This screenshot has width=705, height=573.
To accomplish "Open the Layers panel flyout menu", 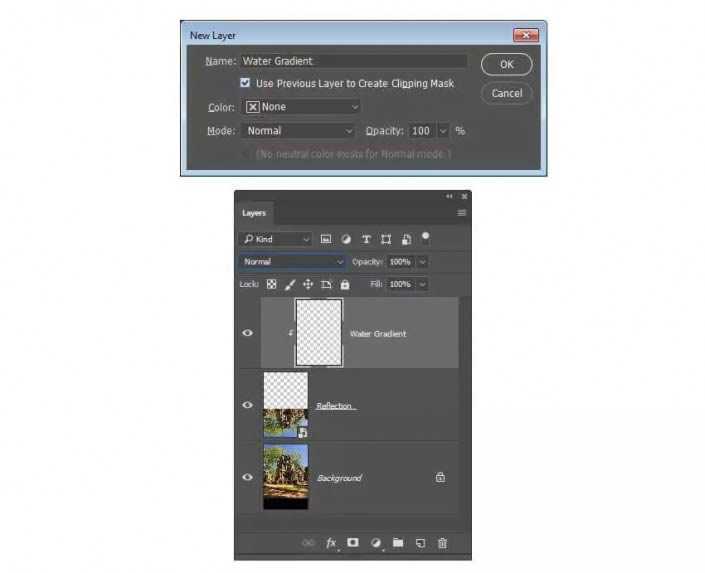I will click(462, 213).
